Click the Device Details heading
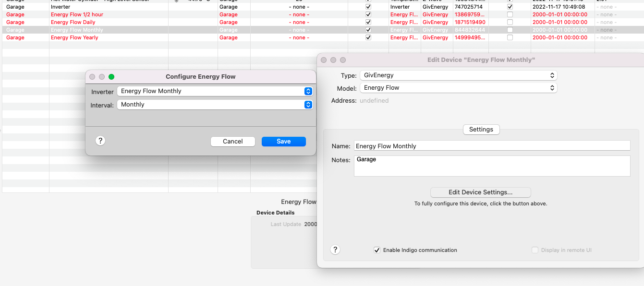 tap(276, 213)
